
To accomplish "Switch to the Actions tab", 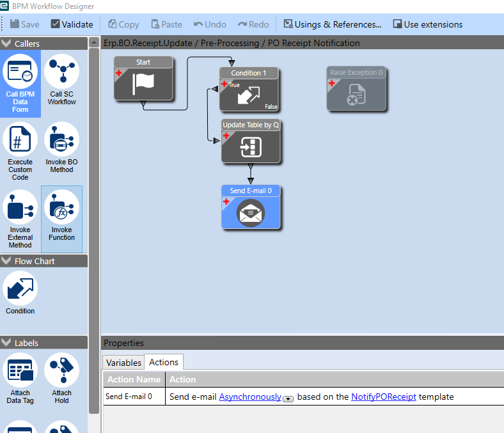I will click(164, 362).
